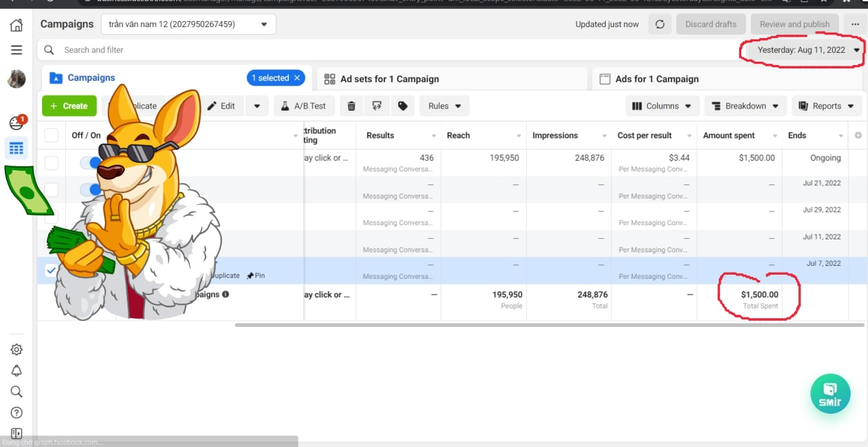
Task: Click the sidebar Search magnifier icon
Action: tap(16, 391)
